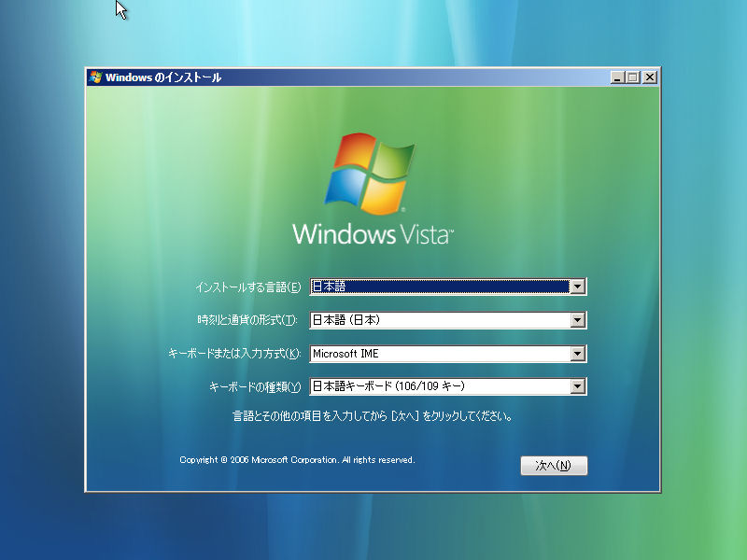Image resolution: width=747 pixels, height=560 pixels.
Task: Click the large Windows Vista flag logo
Action: (x=370, y=174)
